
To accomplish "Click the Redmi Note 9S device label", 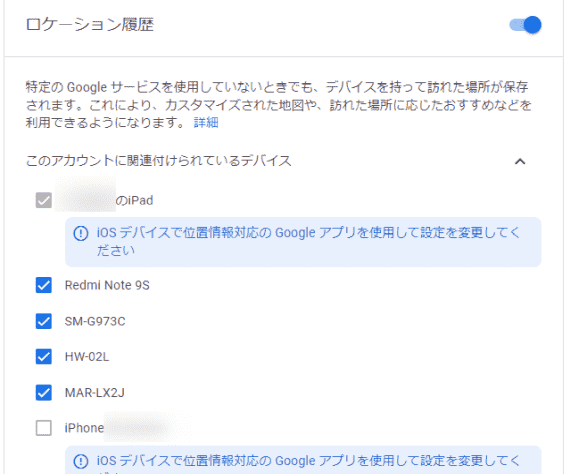I will tap(107, 285).
